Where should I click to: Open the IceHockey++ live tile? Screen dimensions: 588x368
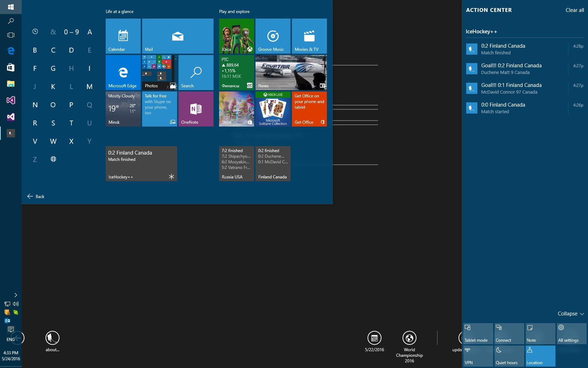141,164
